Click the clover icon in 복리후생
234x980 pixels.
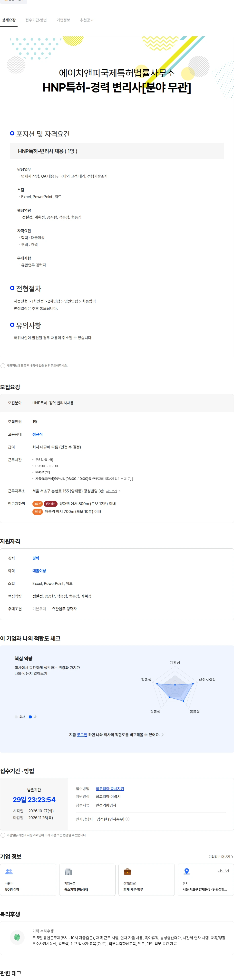17,937
